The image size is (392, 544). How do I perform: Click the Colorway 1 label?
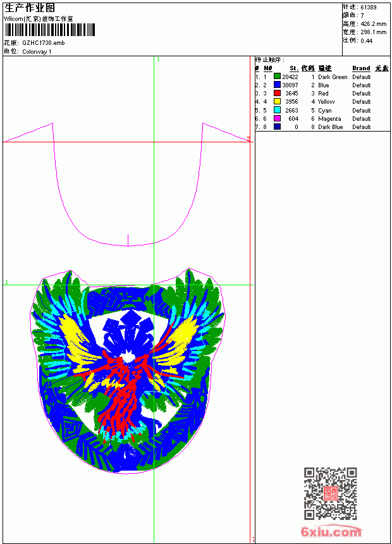click(37, 52)
